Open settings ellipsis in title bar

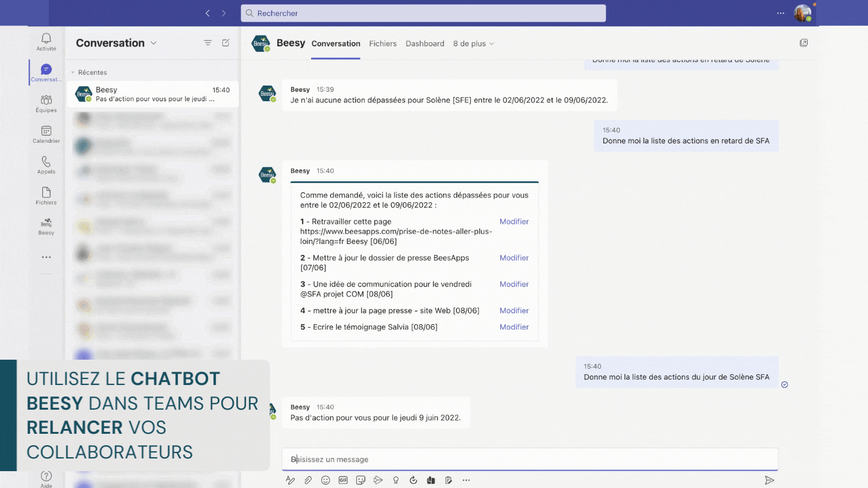tap(781, 13)
